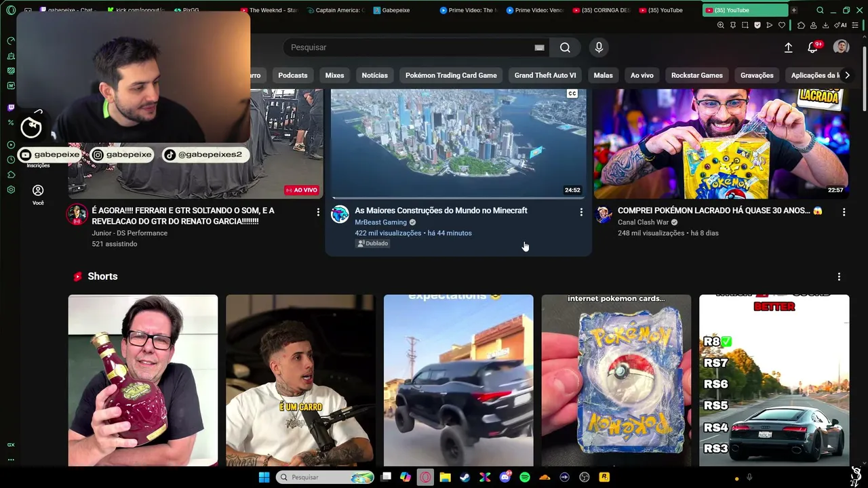Select the Notícias filter chip
The height and width of the screenshot is (488, 868).
tap(374, 75)
